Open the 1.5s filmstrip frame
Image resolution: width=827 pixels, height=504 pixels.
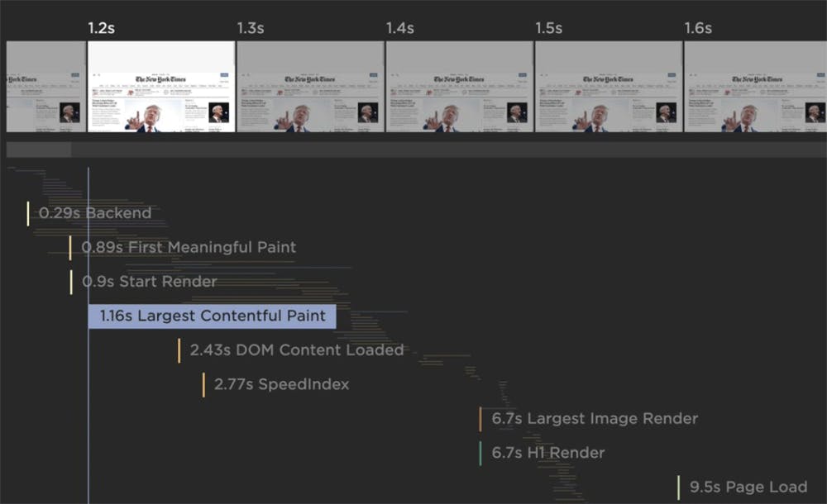click(608, 87)
